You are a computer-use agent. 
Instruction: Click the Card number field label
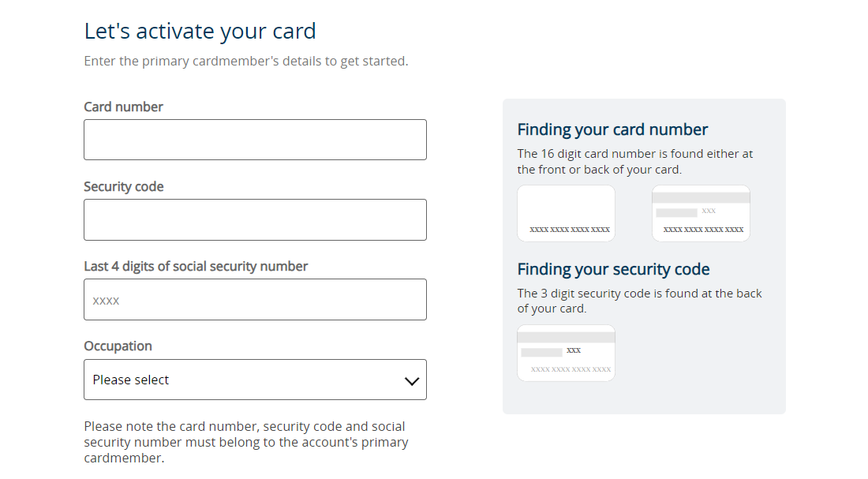tap(123, 107)
